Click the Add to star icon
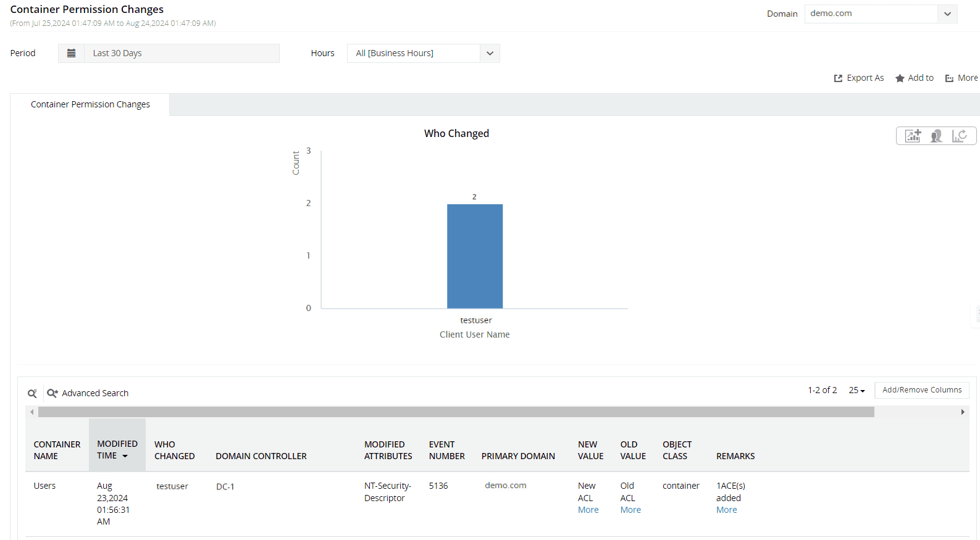Image resolution: width=980 pixels, height=540 pixels. (x=900, y=78)
